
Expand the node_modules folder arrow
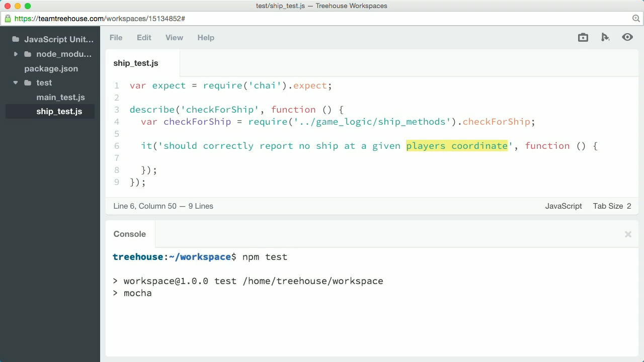point(16,54)
